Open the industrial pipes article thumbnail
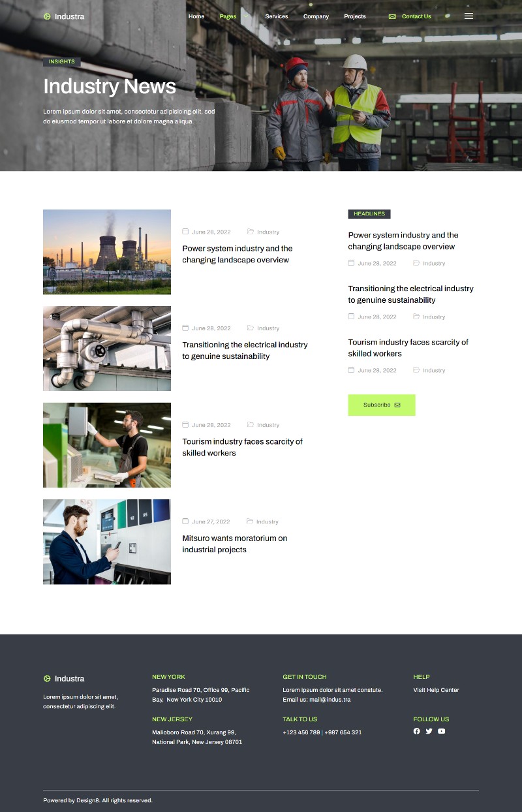Image resolution: width=522 pixels, height=812 pixels. 107,349
